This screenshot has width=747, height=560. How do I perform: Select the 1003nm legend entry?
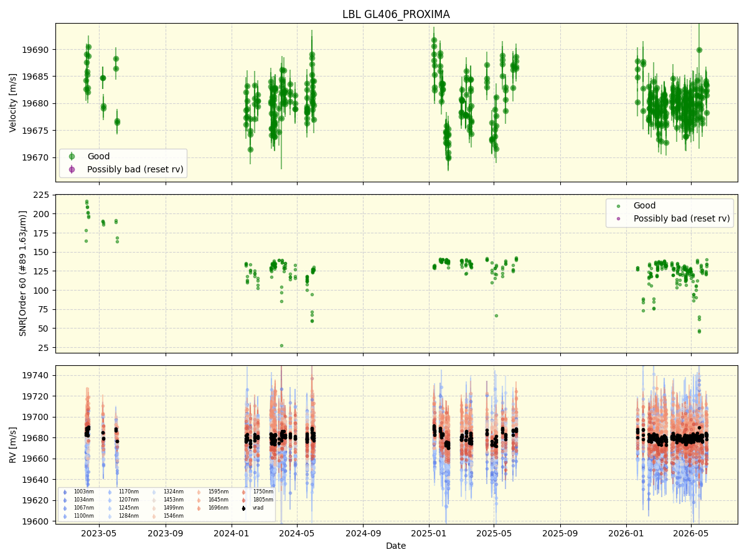click(x=83, y=492)
